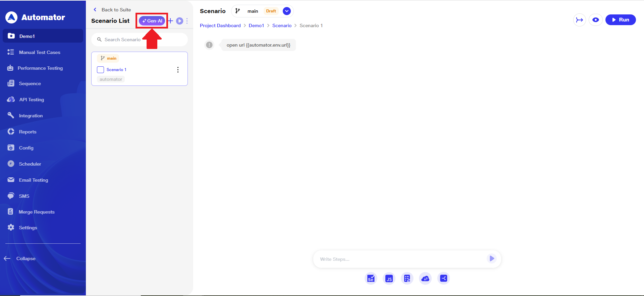Viewport: 644px width, 296px height.
Task: Click the warning icon beside open url step
Action: (x=209, y=45)
